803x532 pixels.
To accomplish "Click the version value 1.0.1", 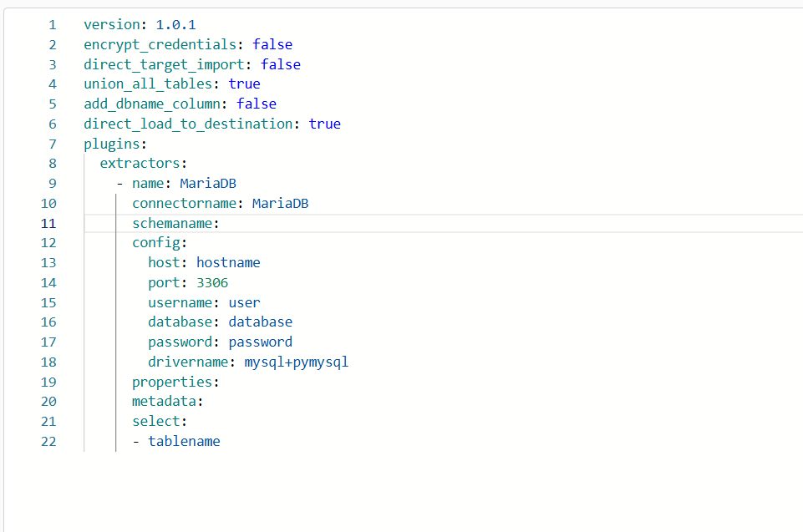I will pos(175,24).
